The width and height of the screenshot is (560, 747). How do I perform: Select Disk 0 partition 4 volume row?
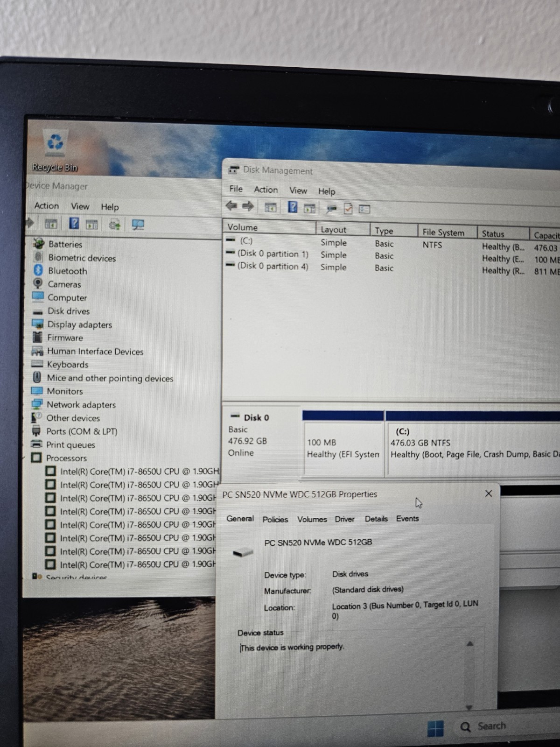392,268
